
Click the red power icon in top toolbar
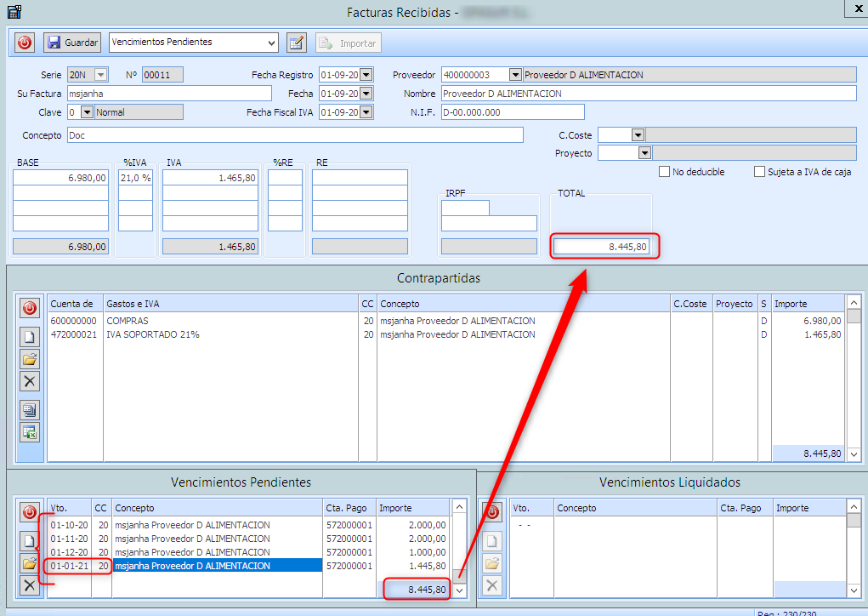pos(24,43)
